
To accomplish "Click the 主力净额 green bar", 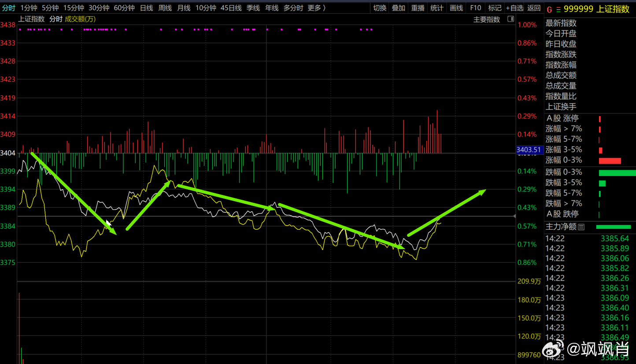I will coord(613,227).
